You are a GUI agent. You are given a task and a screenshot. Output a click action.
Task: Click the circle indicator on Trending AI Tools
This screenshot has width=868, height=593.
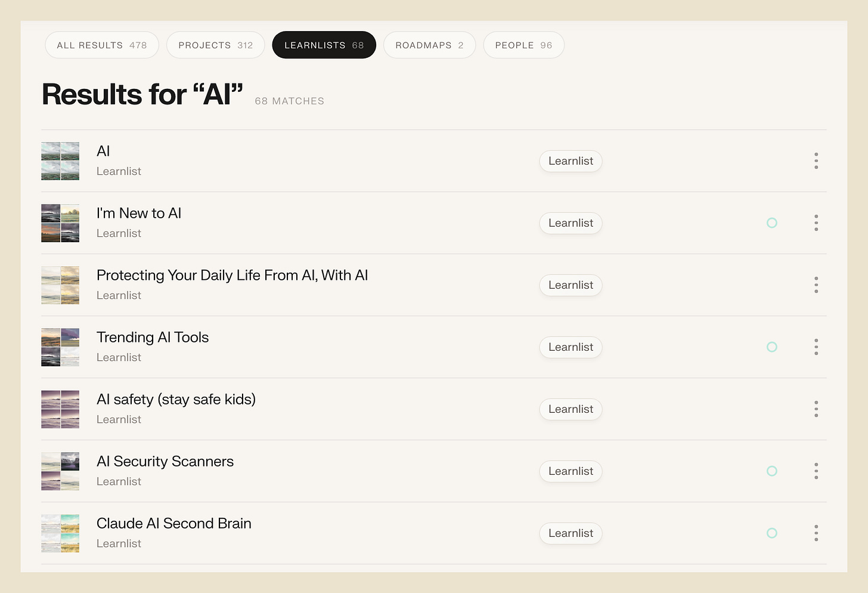[x=772, y=347]
